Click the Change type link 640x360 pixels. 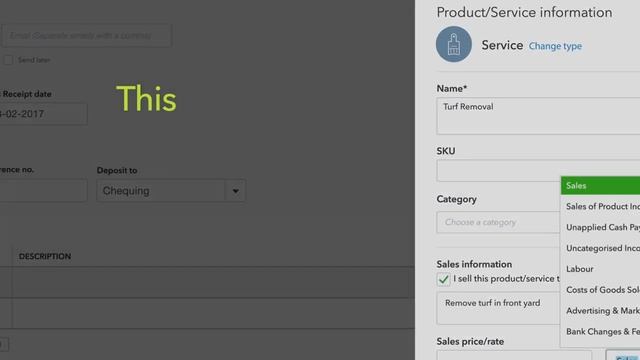pos(555,46)
